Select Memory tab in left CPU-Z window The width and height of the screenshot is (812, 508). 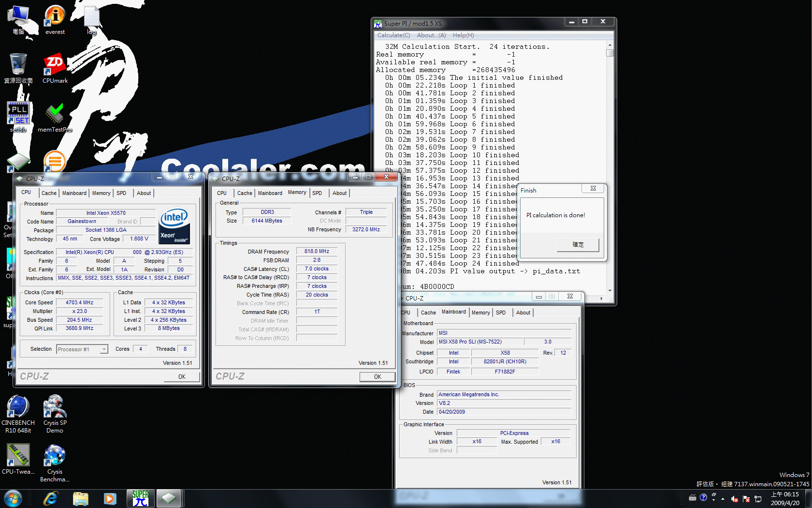(101, 193)
